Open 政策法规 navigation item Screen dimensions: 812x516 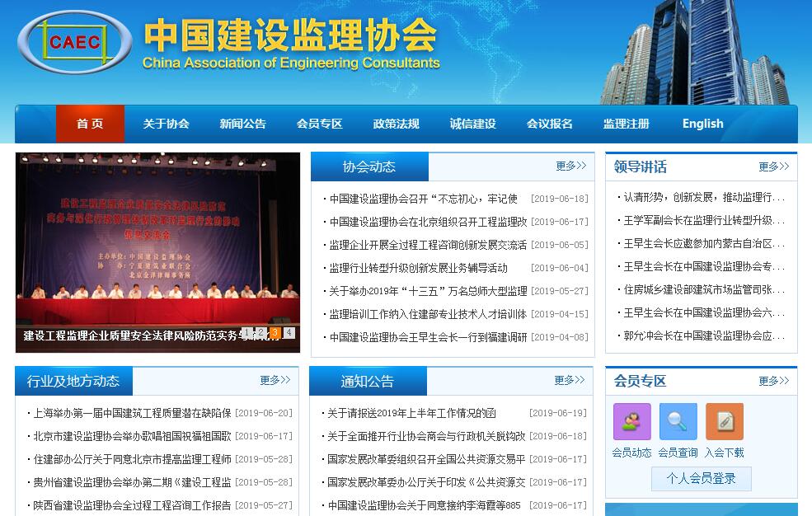point(397,124)
